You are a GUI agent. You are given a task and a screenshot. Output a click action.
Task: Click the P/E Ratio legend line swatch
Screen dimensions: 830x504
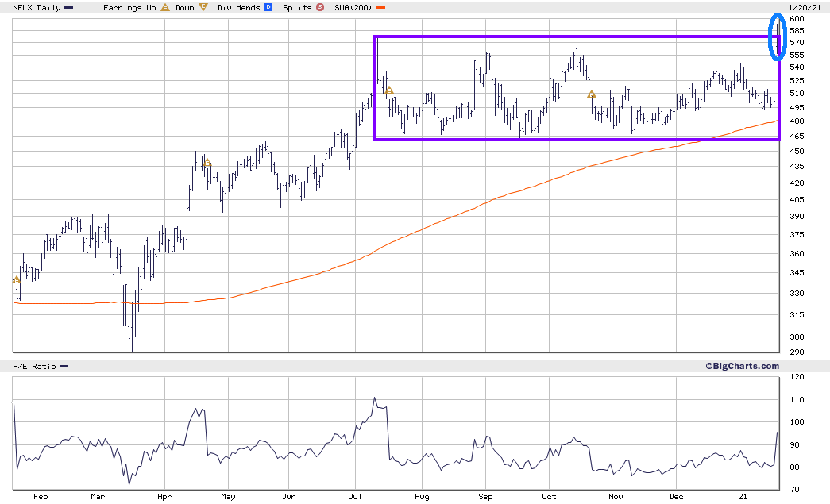(x=64, y=367)
